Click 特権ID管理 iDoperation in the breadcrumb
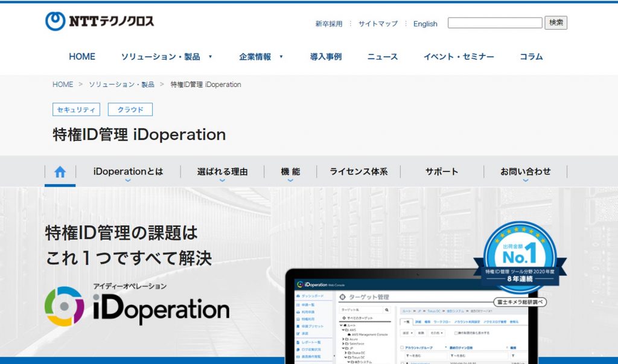Viewport: 618px width, 364px height. coord(206,85)
